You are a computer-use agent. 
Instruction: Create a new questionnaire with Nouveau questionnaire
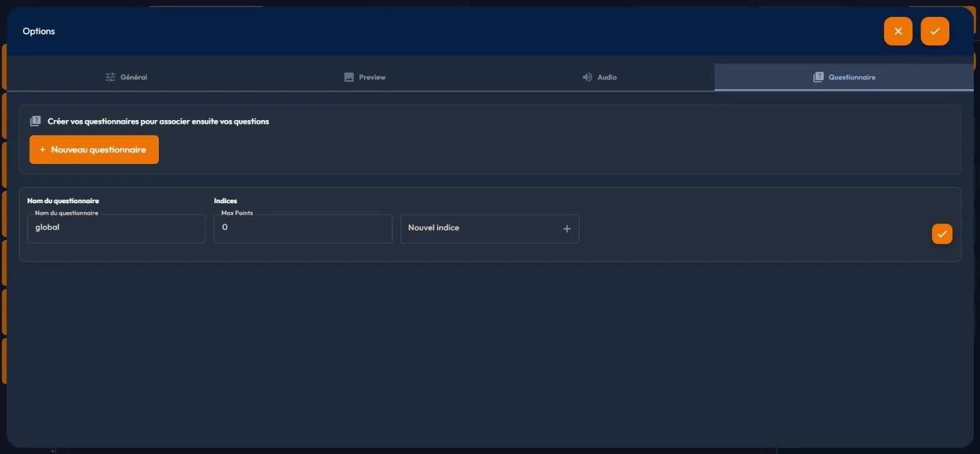94,149
